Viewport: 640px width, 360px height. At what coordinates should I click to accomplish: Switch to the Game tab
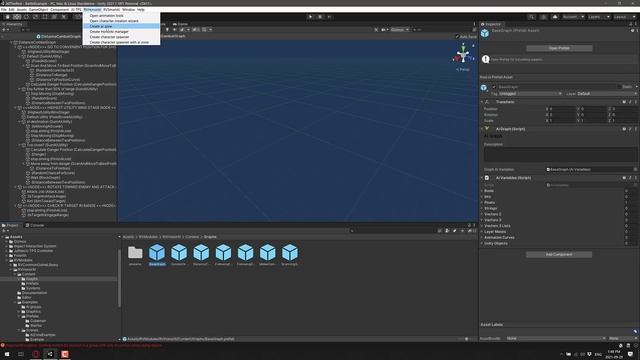pos(180,24)
